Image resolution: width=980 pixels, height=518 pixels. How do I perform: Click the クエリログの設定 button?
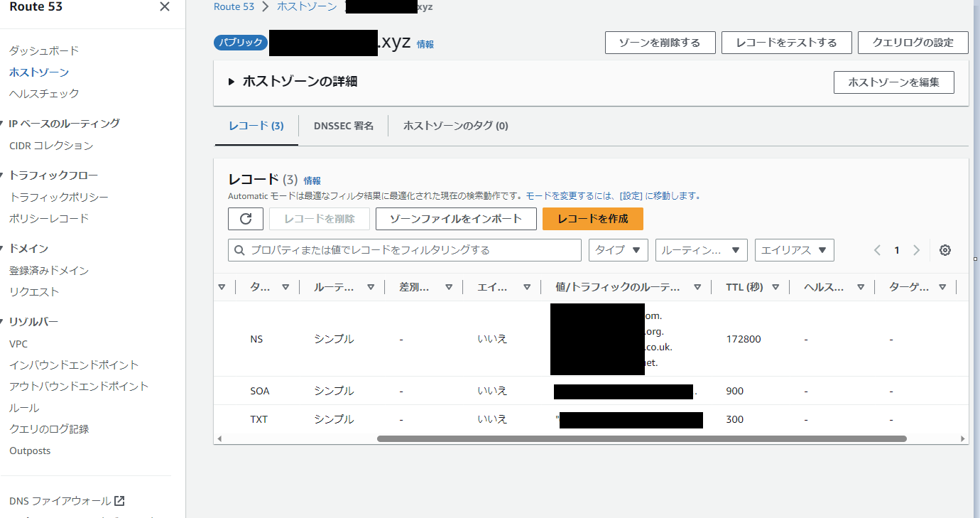pos(913,43)
